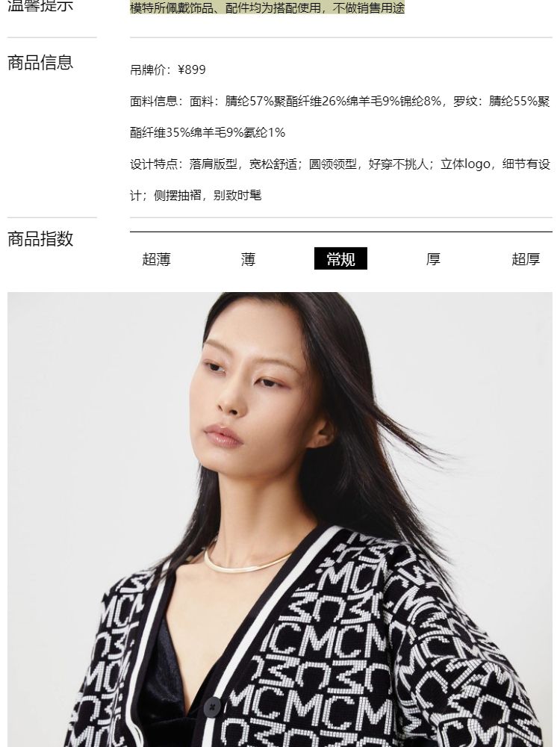Click the 商品指数 section heading

[x=40, y=239]
